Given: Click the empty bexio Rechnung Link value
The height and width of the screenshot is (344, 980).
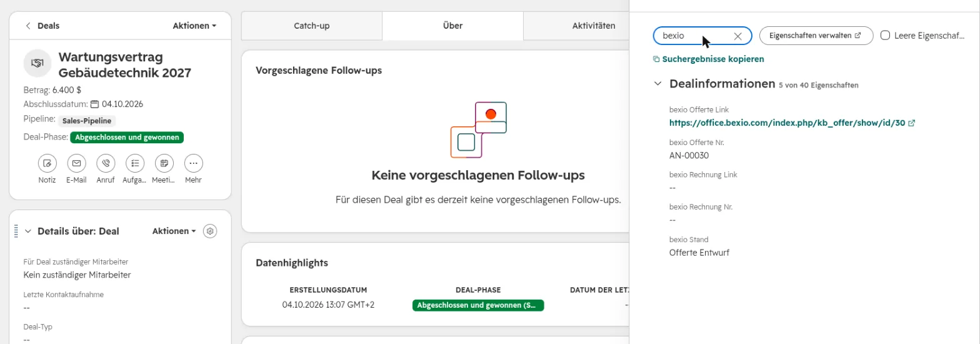Looking at the screenshot, I should click(x=673, y=188).
